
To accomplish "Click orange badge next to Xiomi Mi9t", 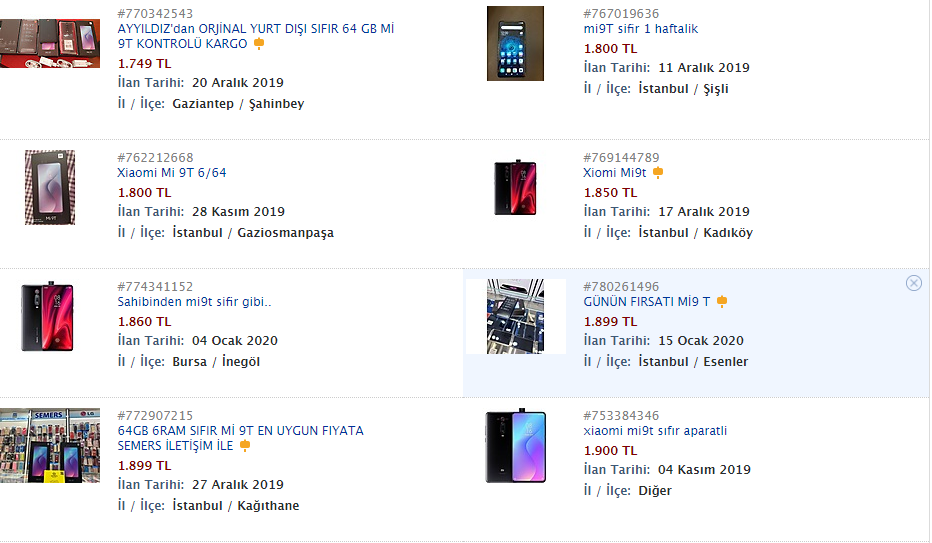I will (657, 173).
